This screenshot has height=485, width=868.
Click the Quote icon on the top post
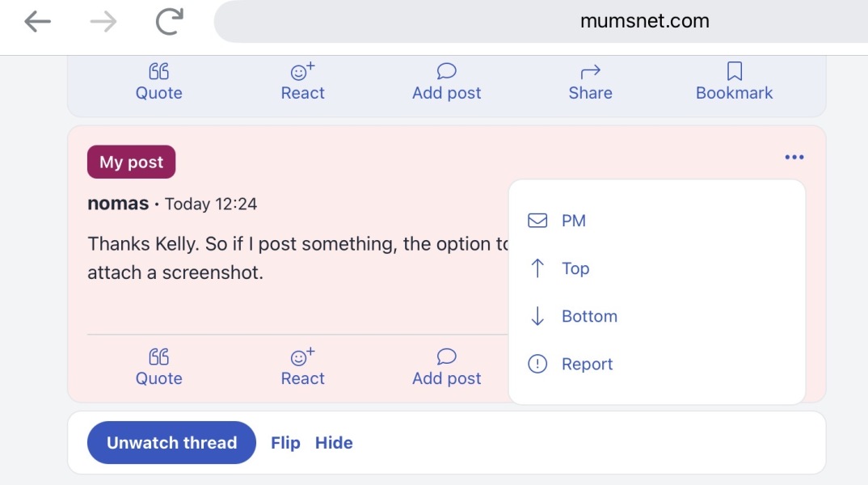click(x=158, y=70)
